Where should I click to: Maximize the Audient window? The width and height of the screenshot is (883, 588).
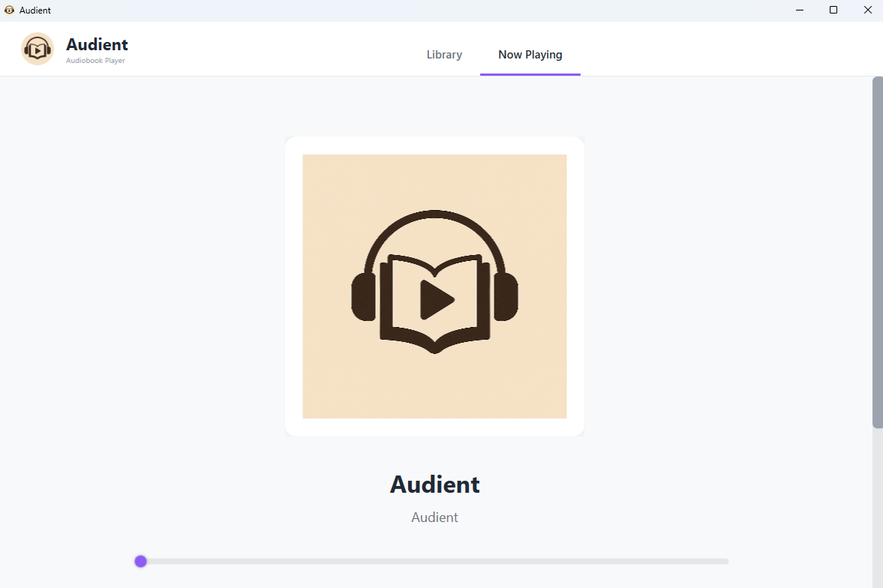(x=833, y=10)
